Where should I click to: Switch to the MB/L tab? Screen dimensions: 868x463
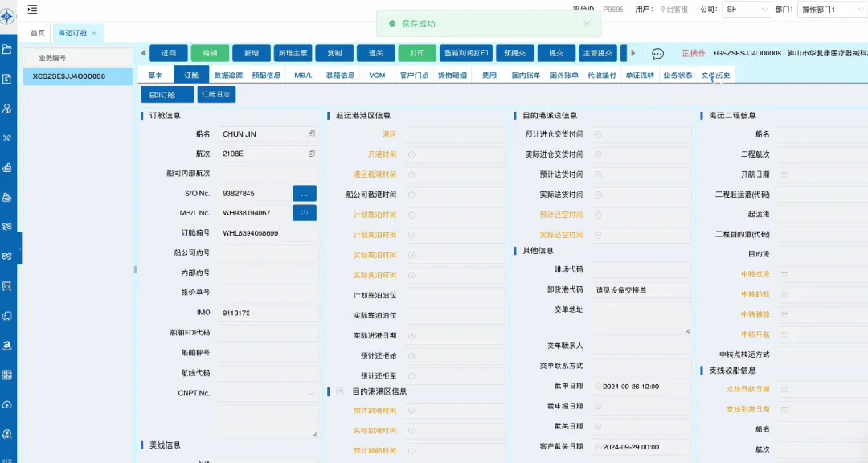point(303,75)
